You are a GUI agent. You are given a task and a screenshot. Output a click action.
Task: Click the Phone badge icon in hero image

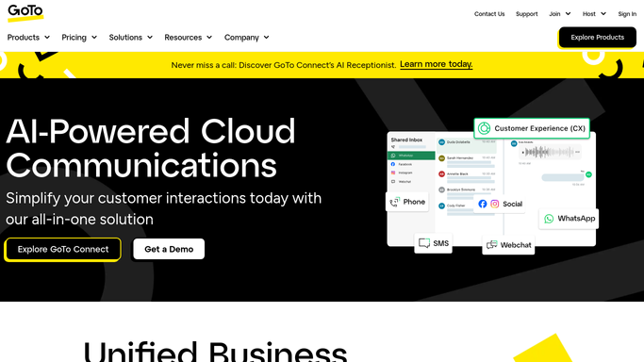click(395, 202)
